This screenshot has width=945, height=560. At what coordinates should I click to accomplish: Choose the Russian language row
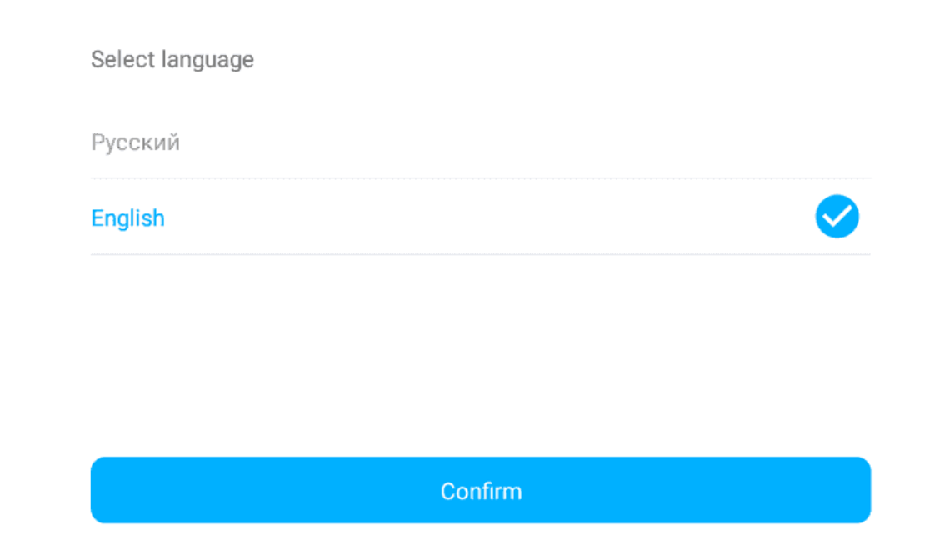coord(480,142)
